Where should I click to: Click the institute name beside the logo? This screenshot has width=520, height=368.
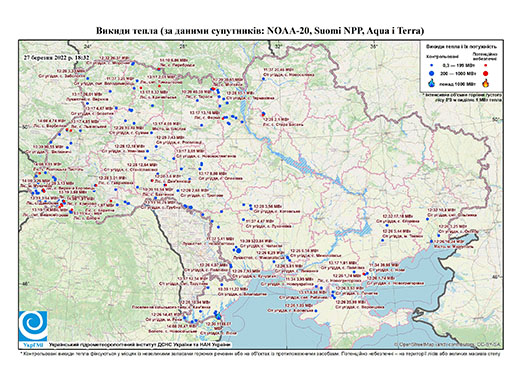pyautogui.click(x=139, y=345)
